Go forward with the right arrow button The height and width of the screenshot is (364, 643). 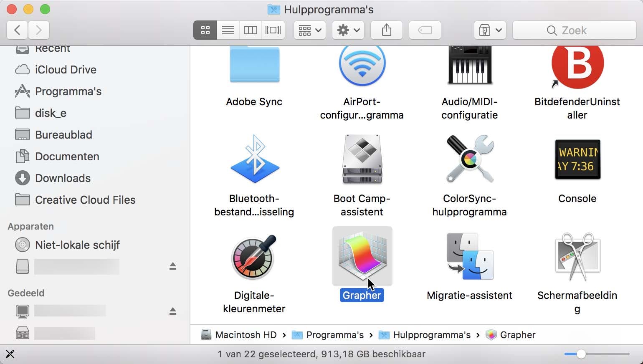pos(39,30)
